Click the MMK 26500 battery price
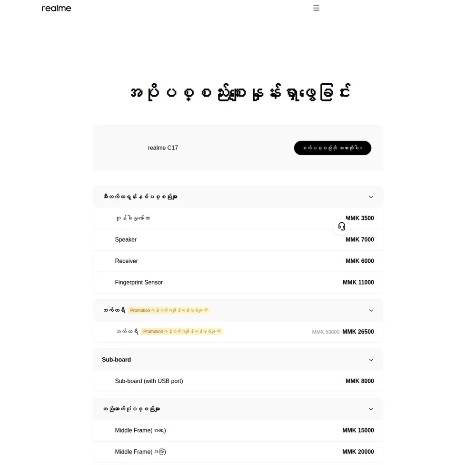This screenshot has width=476, height=465. click(358, 332)
